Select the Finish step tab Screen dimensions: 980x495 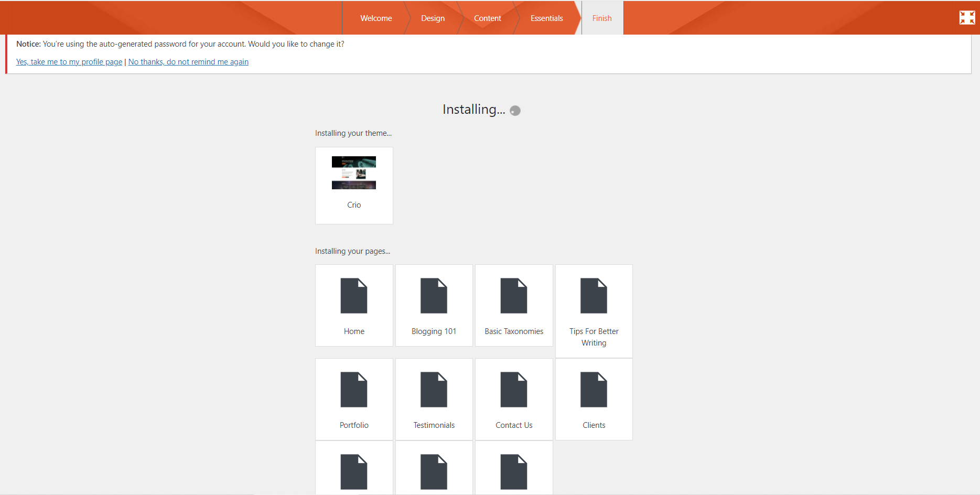[602, 18]
